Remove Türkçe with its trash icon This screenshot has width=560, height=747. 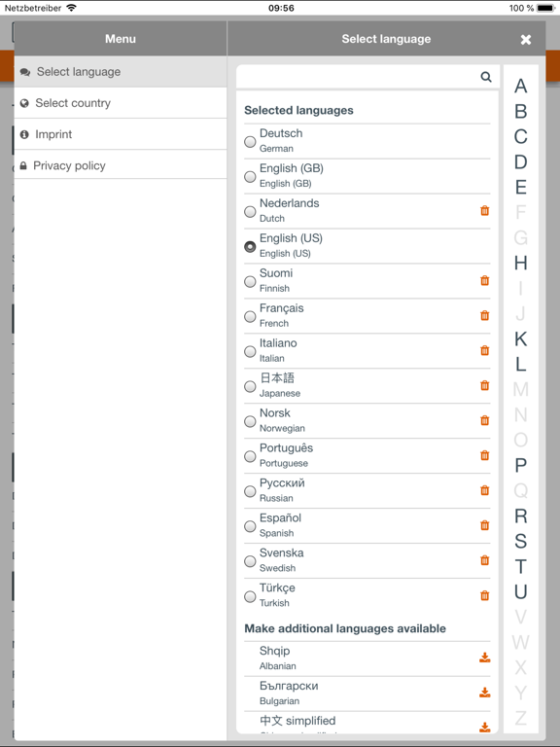(484, 595)
